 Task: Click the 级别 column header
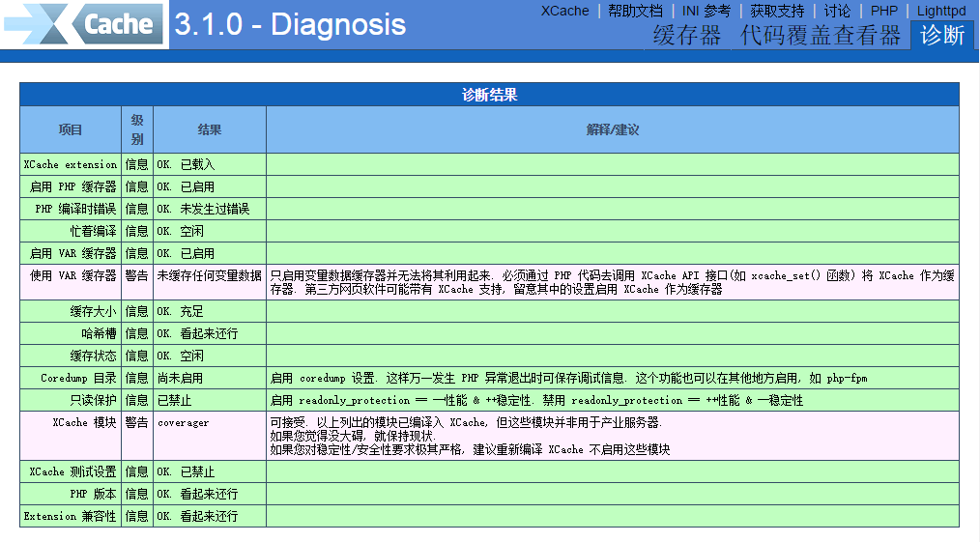coord(137,129)
